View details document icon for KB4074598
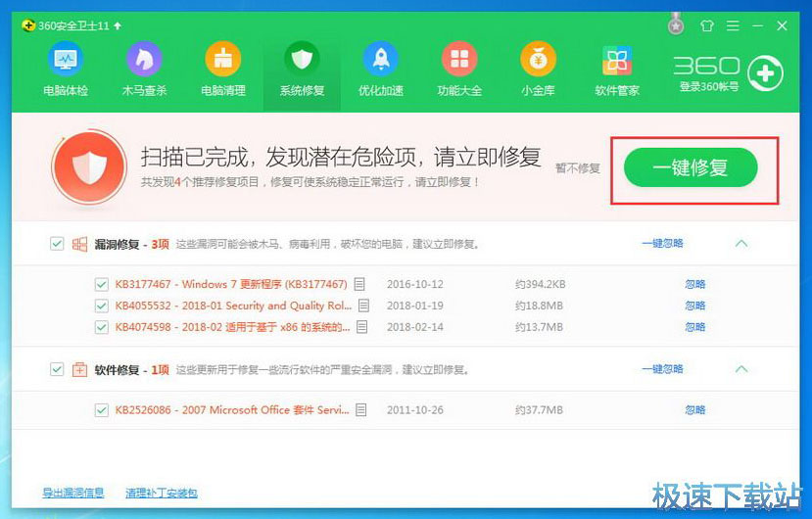This screenshot has height=519, width=812. [x=362, y=327]
